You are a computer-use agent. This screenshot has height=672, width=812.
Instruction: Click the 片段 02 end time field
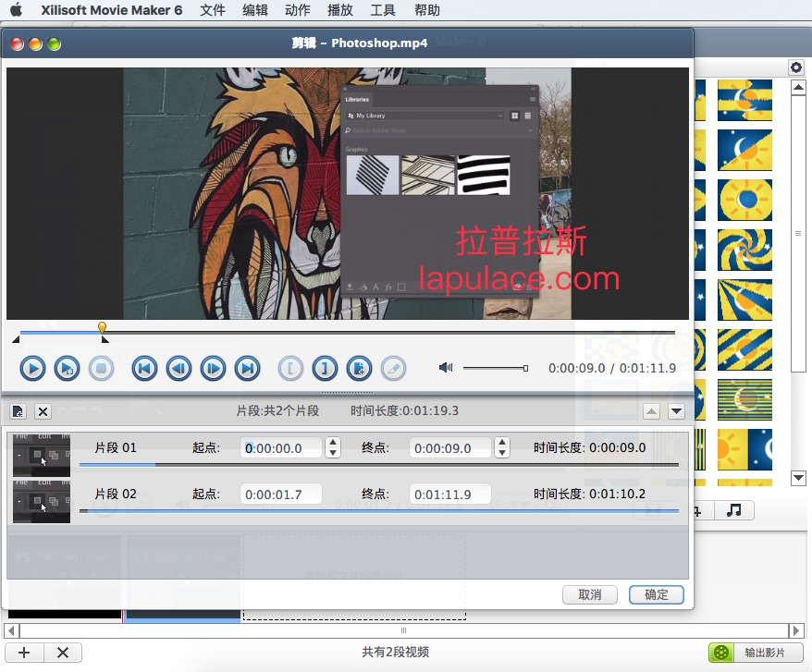450,494
